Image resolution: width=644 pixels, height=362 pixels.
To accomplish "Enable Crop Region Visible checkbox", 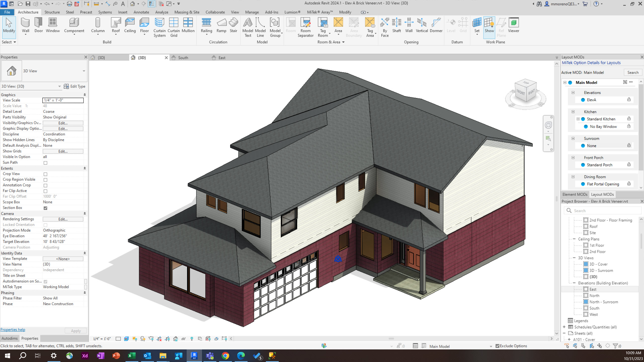I will (46, 179).
